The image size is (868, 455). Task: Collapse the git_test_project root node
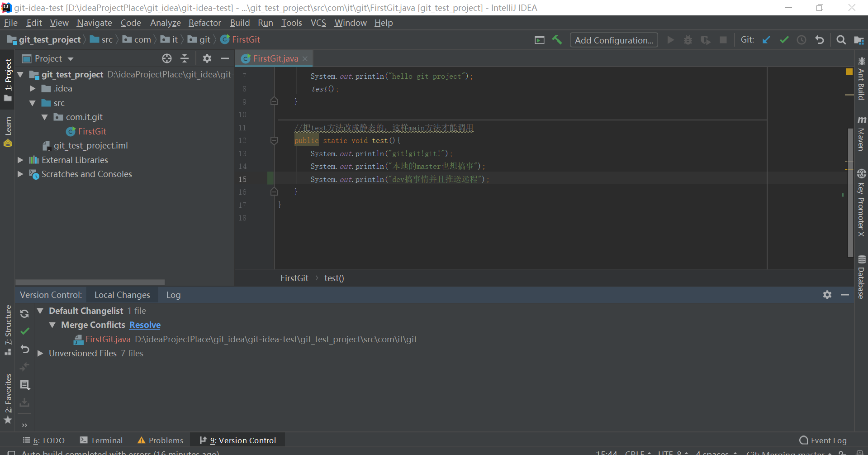coord(20,74)
